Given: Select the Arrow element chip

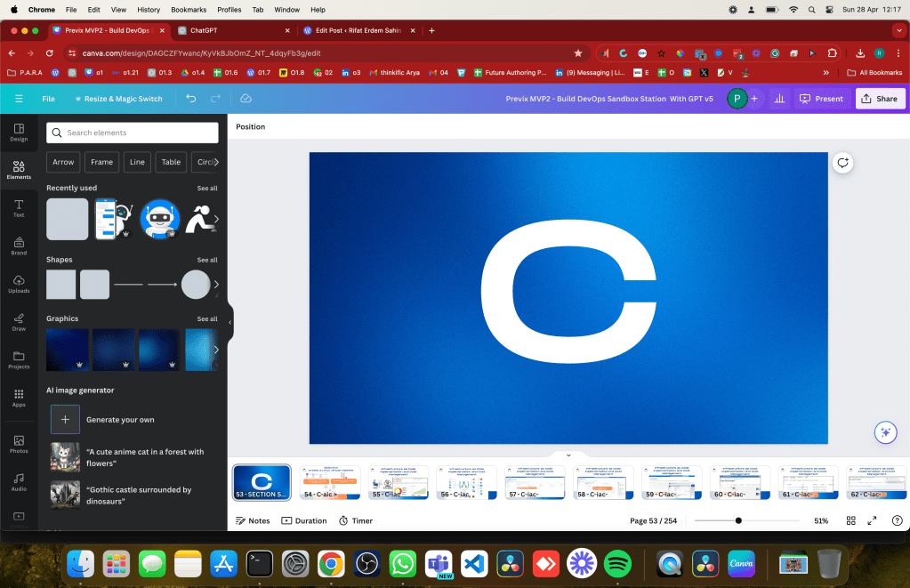Looking at the screenshot, I should [x=63, y=162].
